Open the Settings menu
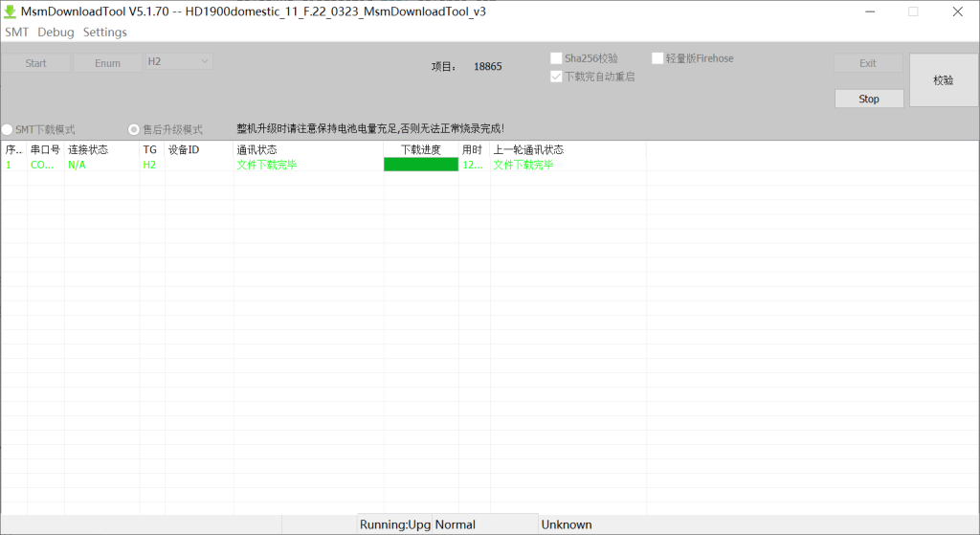This screenshot has height=535, width=980. [105, 33]
